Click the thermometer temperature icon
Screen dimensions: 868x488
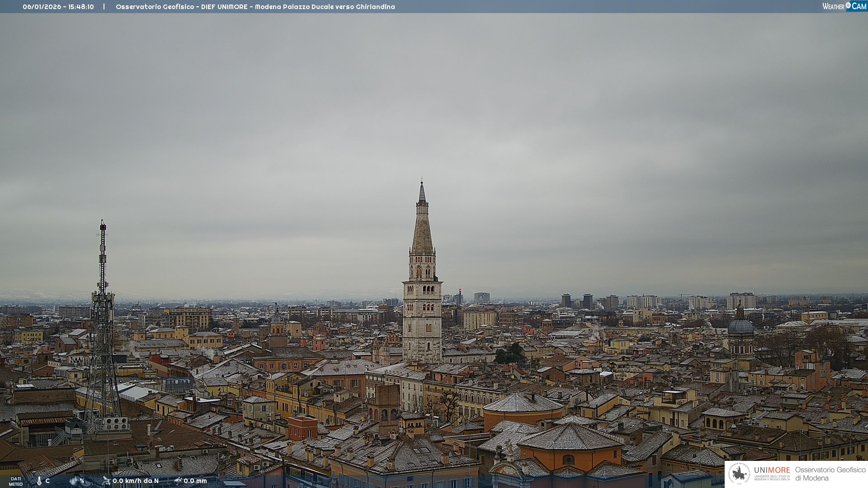point(39,481)
